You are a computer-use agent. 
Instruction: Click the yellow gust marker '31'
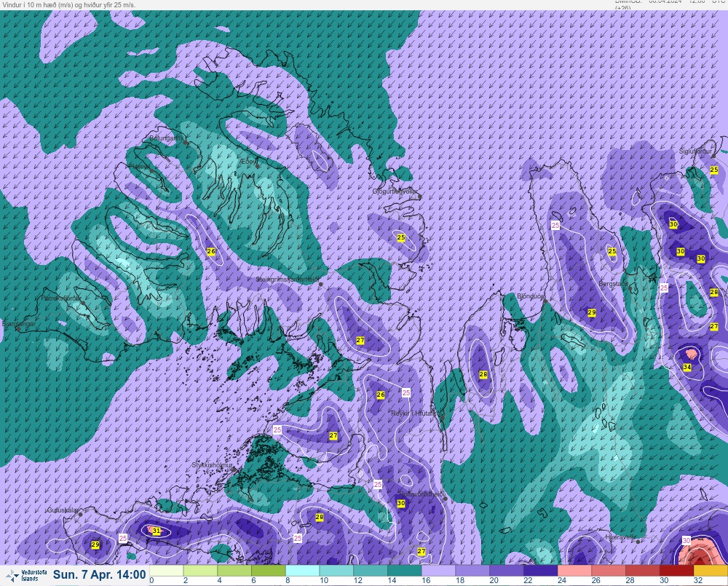[157, 531]
